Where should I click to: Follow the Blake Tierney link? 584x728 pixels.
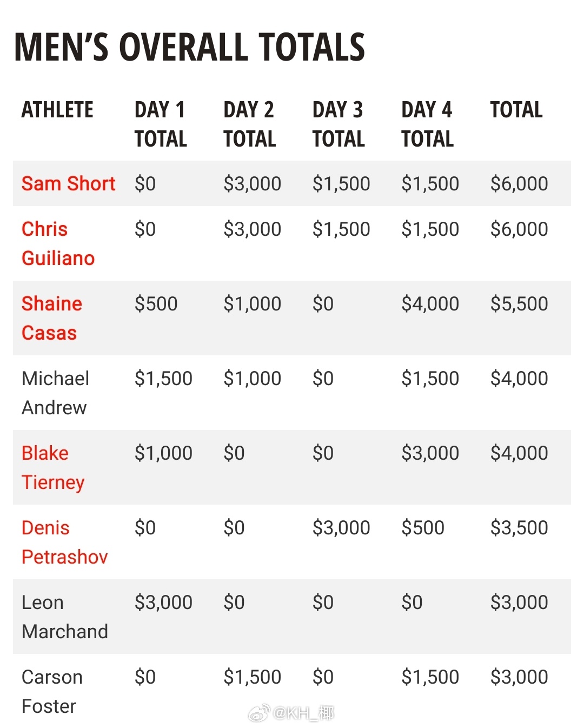(x=53, y=467)
